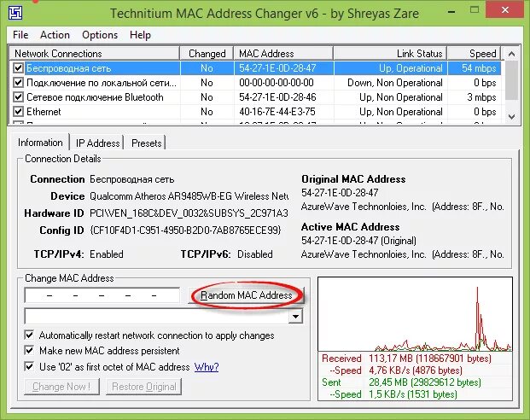This screenshot has height=420, width=530.
Task: Open the Why? link
Action: coord(207,367)
